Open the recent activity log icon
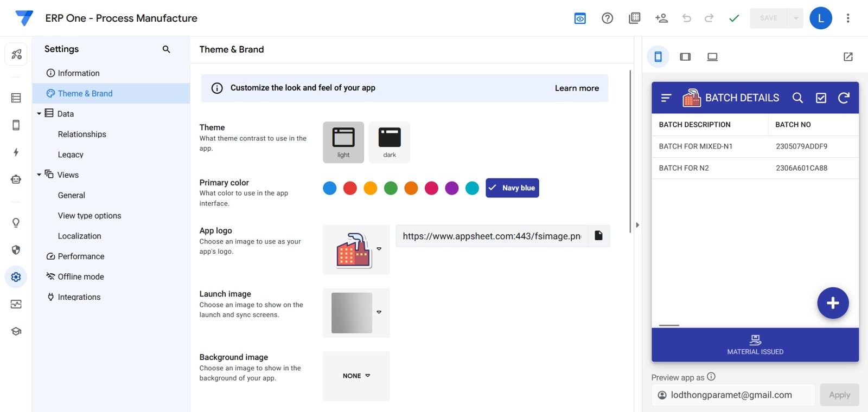868x412 pixels. point(634,18)
